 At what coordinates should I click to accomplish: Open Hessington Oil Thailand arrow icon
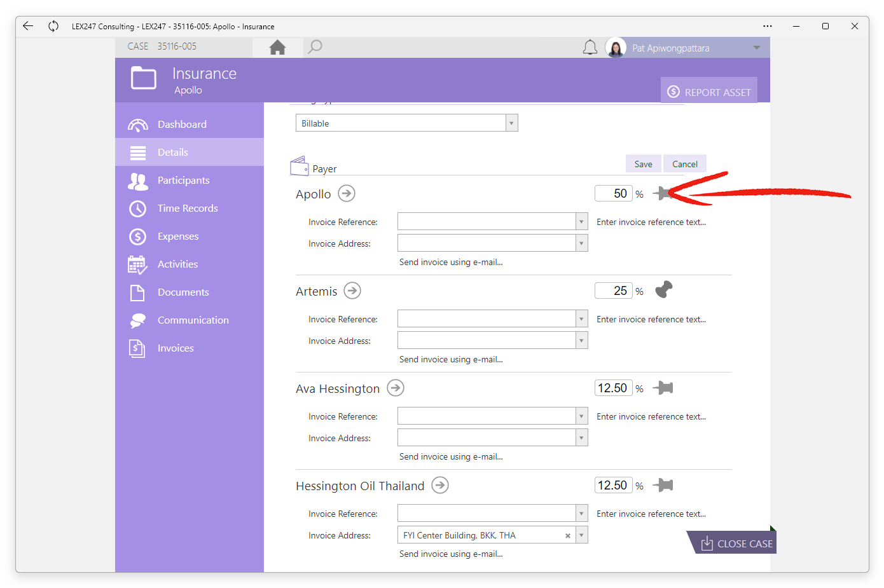[440, 485]
